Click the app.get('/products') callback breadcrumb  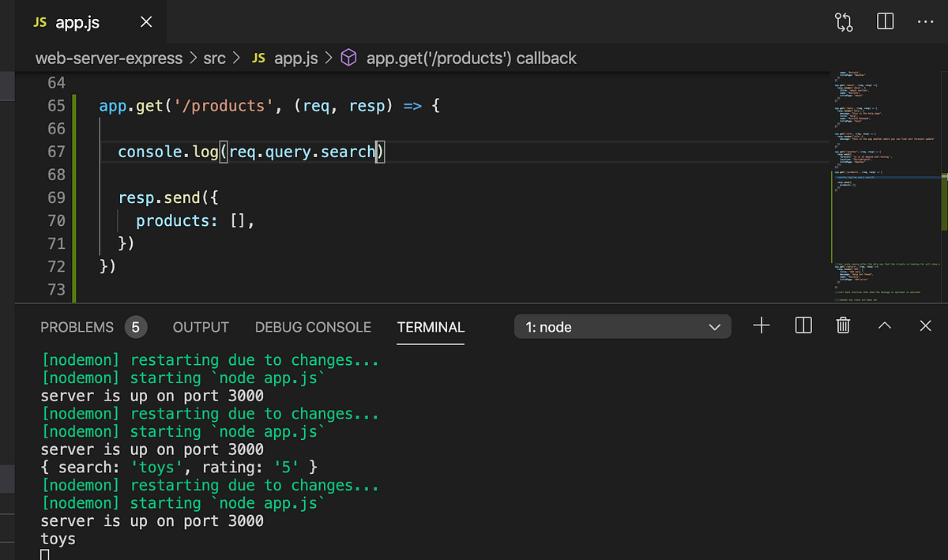(x=471, y=58)
